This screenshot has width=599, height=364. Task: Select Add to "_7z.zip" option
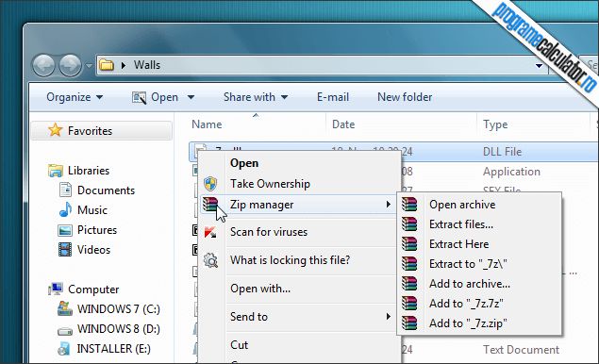[468, 323]
